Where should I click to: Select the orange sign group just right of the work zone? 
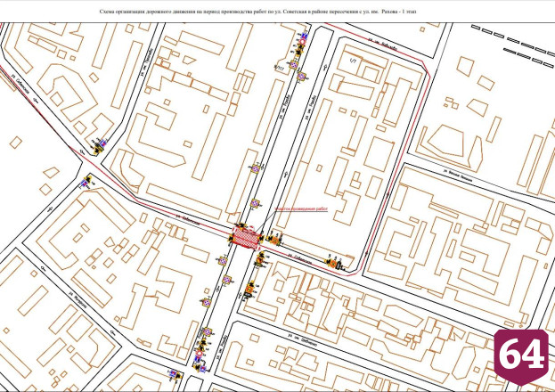click(x=274, y=240)
